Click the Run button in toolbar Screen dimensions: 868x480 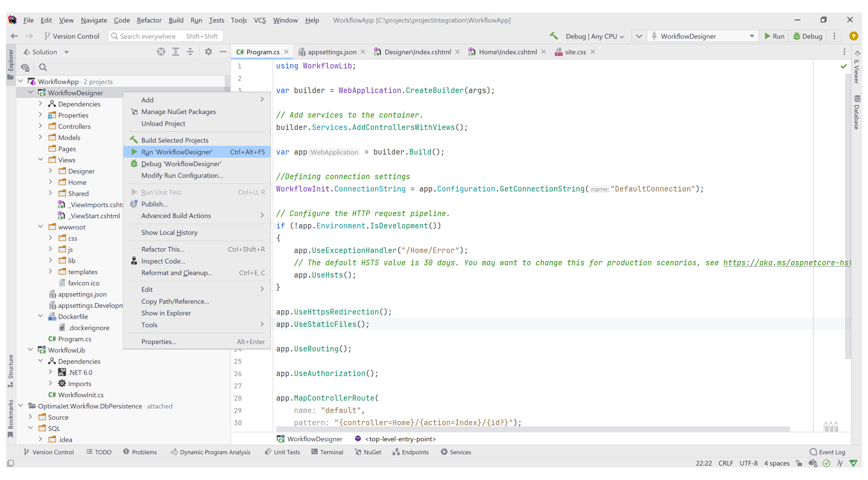pos(774,36)
